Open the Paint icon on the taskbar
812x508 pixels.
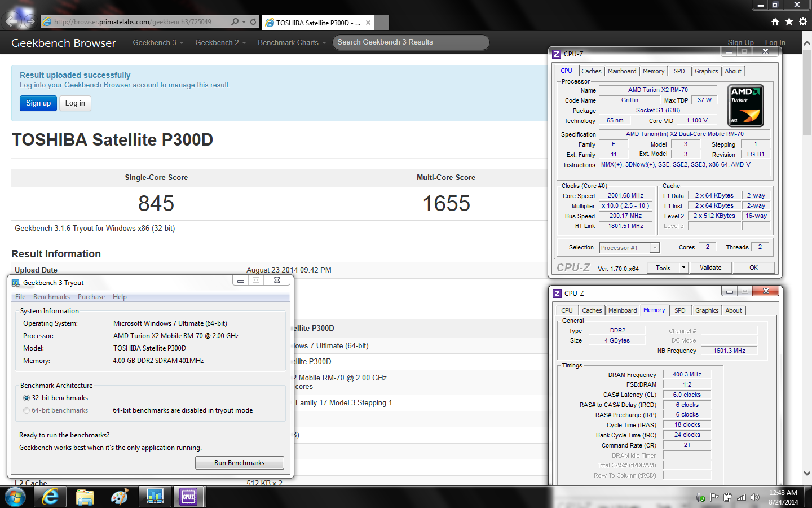coord(120,497)
